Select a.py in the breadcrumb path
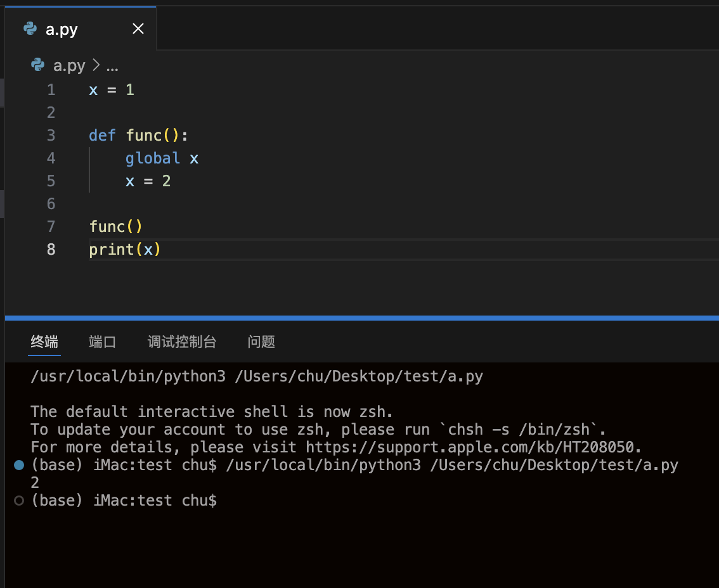 coord(69,65)
